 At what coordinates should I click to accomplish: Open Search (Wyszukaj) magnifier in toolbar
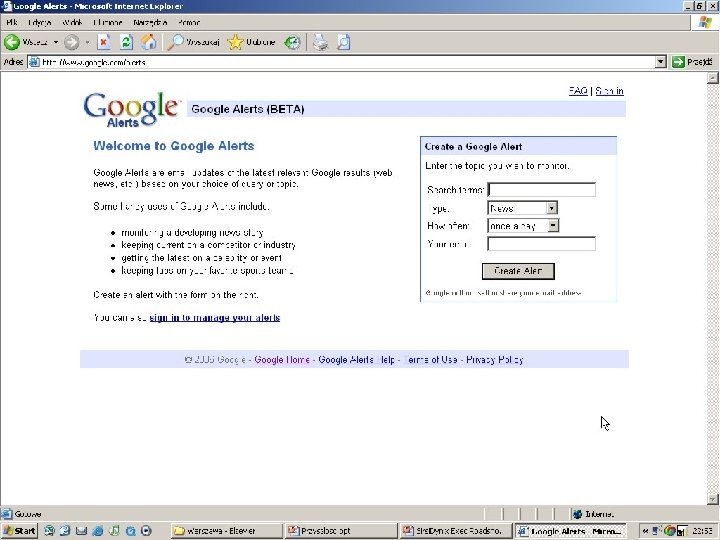click(x=193, y=42)
